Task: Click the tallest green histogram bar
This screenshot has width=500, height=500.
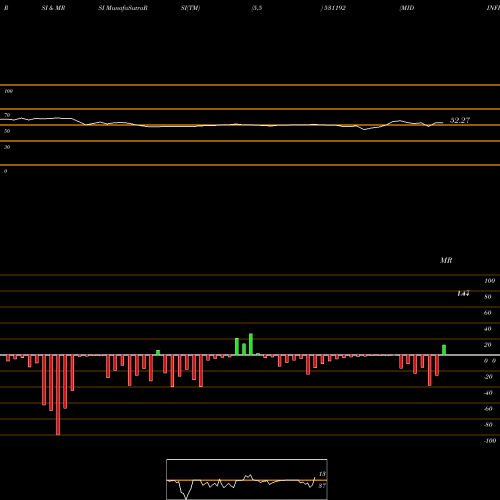Action: 251,344
